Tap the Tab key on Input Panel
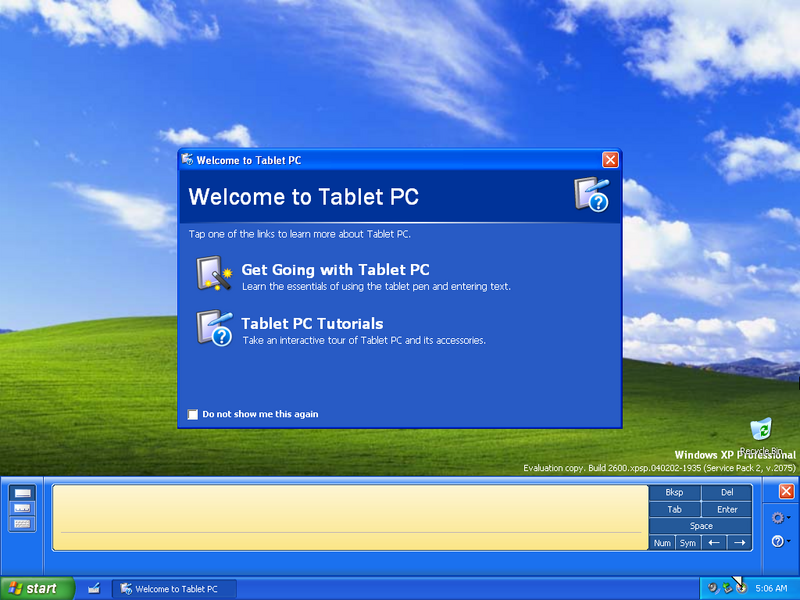This screenshot has width=800, height=600. point(674,509)
